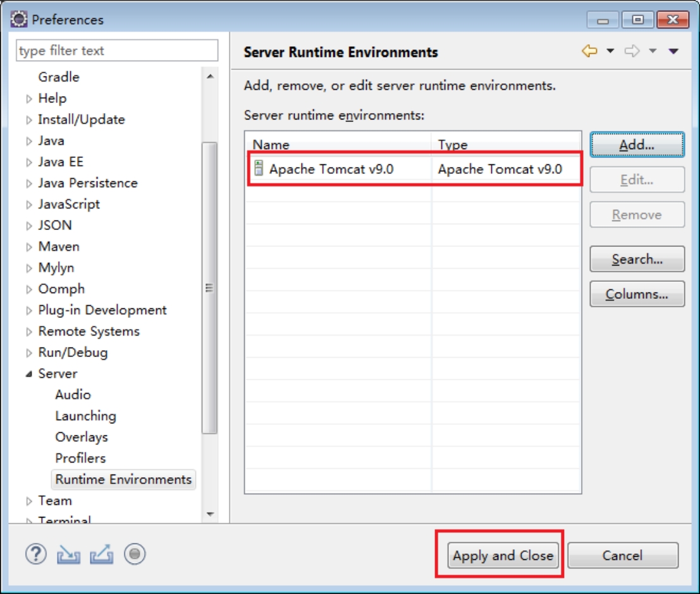Expand the JavaScript node
The image size is (700, 594).
[x=29, y=205]
